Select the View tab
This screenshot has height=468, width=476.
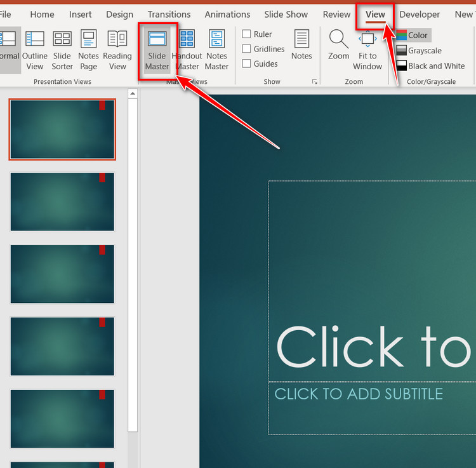tap(375, 14)
